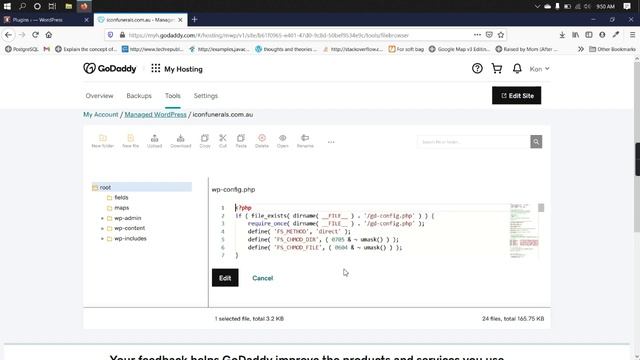Open the more options ellipsis in file toolbar

click(331, 142)
